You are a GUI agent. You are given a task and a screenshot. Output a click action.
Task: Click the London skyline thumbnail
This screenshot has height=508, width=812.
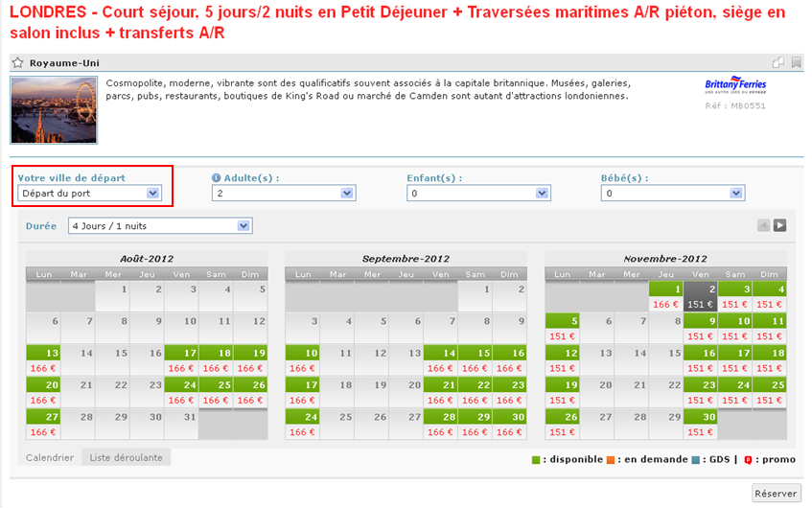[x=54, y=109]
